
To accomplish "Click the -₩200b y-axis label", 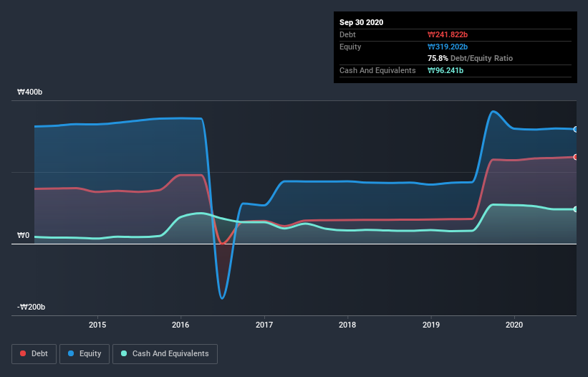I will pos(31,307).
